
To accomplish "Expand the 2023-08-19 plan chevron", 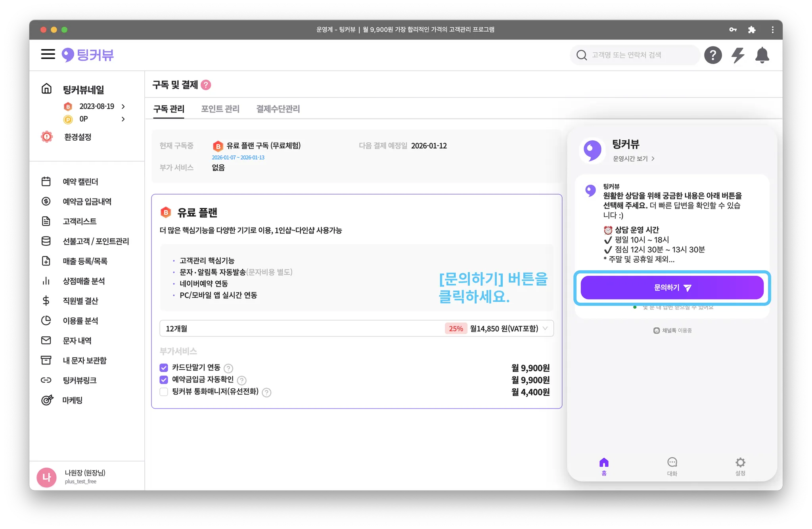I will pos(123,107).
